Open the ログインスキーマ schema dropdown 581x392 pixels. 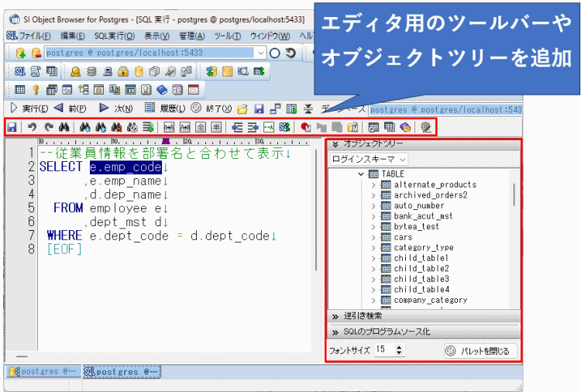(369, 159)
